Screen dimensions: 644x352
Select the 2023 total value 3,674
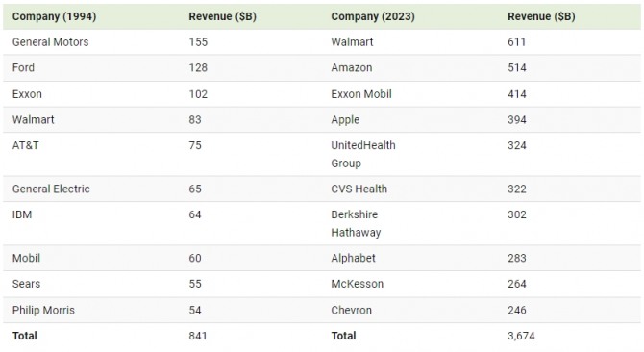(521, 336)
